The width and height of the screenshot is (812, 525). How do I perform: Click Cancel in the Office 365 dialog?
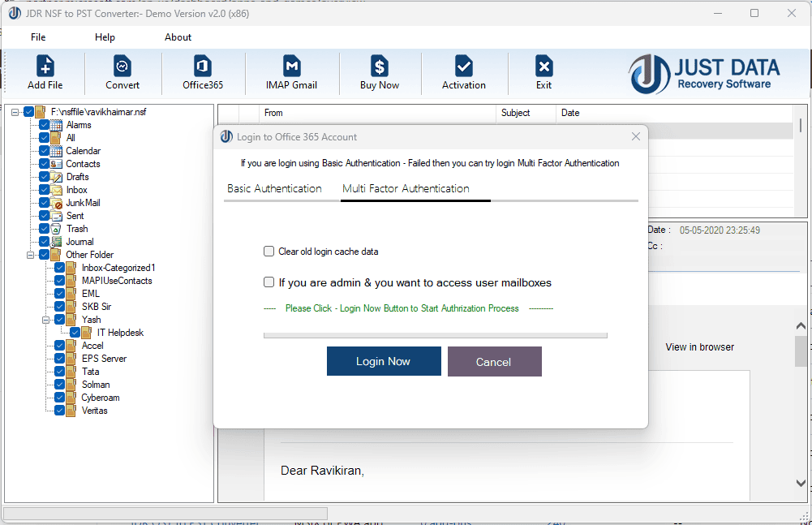[x=494, y=361]
